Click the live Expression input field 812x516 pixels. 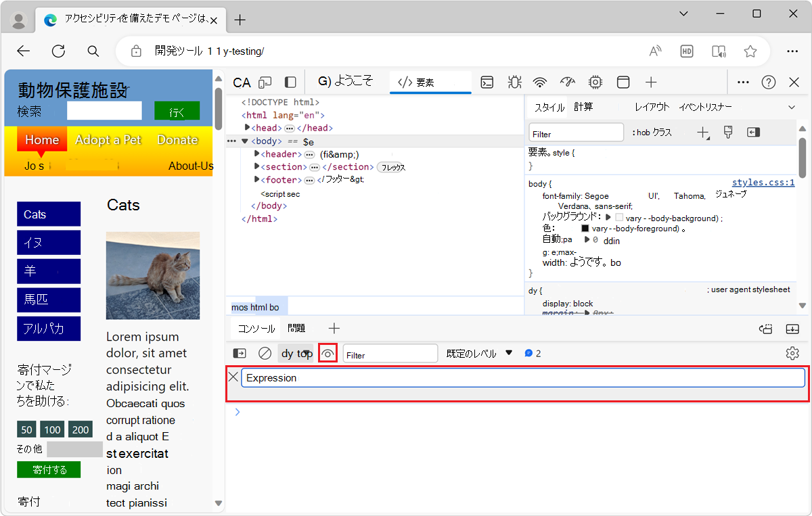click(522, 377)
